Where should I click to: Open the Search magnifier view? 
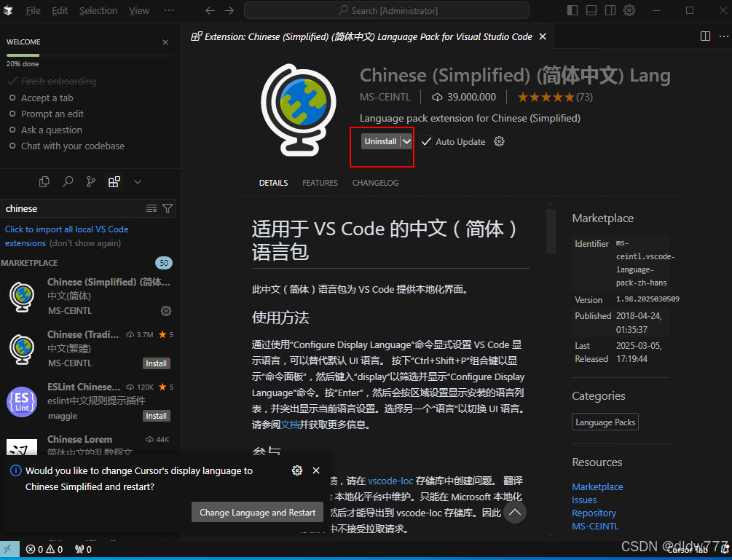68,181
